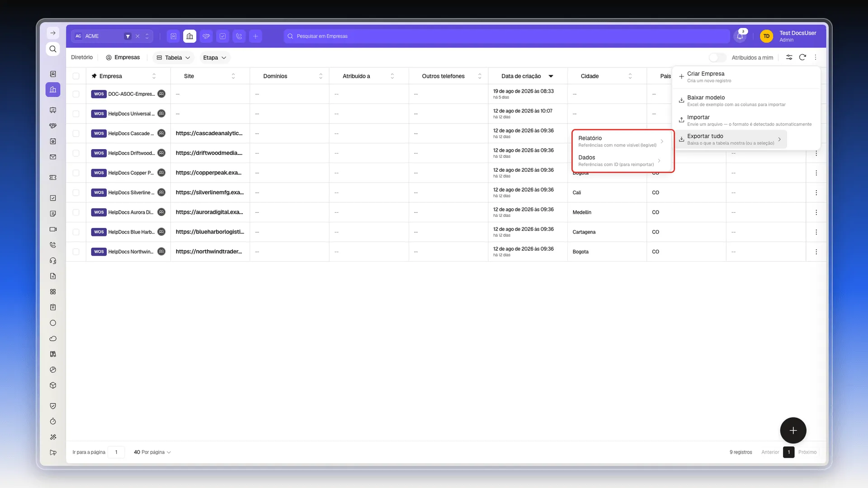The height and width of the screenshot is (488, 868).
Task: Open the mail icon in left sidebar
Action: pos(53,157)
